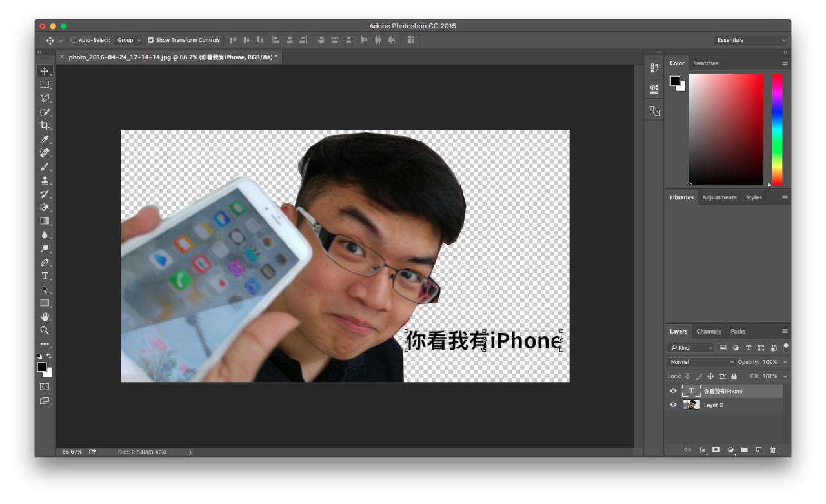Select the Polygonal Lasso tool
826x504 pixels.
(x=45, y=98)
